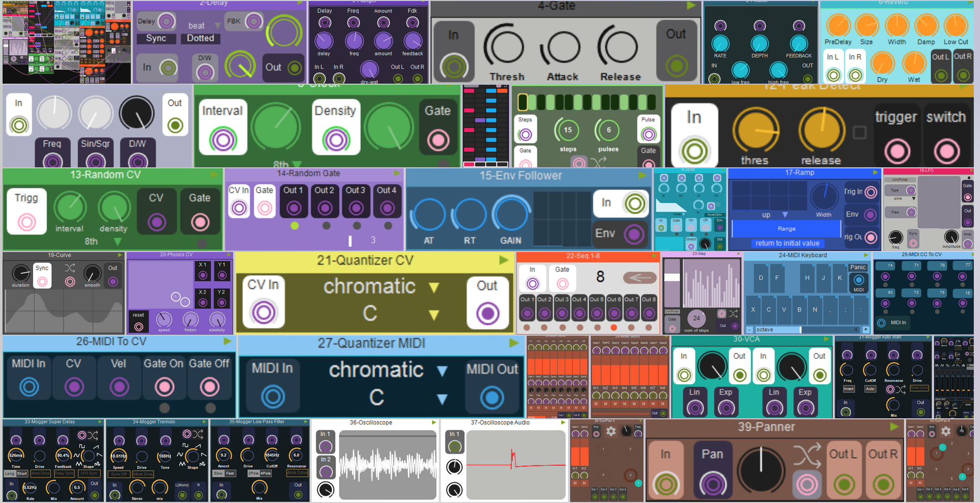
Task: Click the randomize arrows icon on the 19-Curve module
Action: (70, 268)
